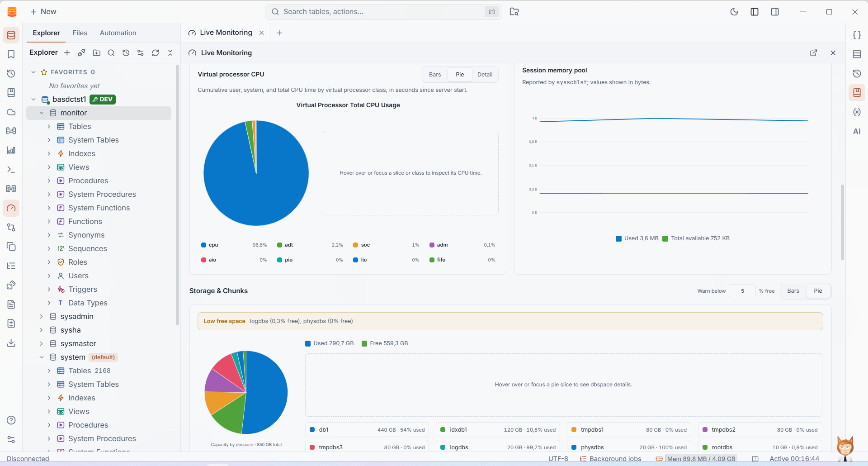The width and height of the screenshot is (868, 466).
Task: Open the AI assistant panel
Action: 857,131
